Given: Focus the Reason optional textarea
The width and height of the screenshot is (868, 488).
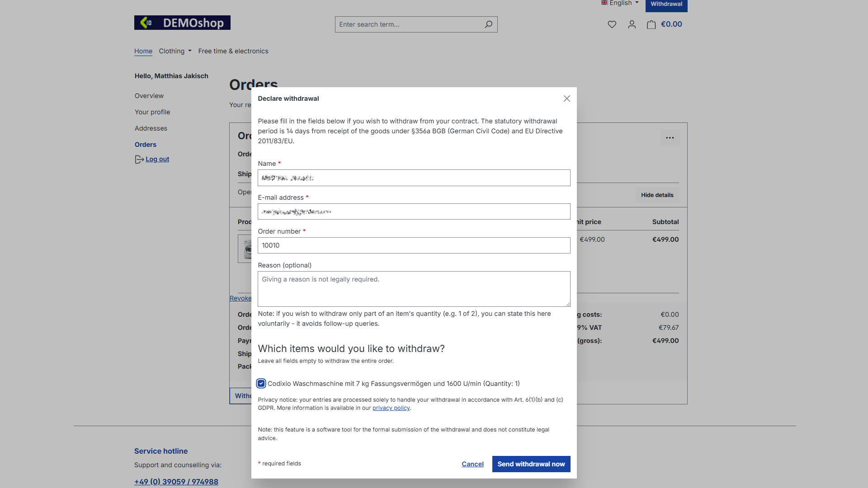Looking at the screenshot, I should pyautogui.click(x=414, y=289).
